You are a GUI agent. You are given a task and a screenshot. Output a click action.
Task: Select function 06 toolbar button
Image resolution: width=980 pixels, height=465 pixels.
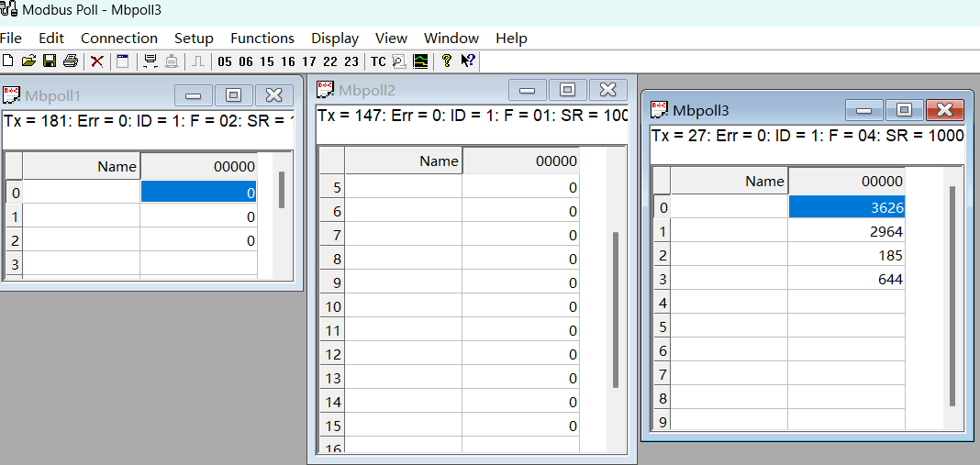tap(246, 61)
